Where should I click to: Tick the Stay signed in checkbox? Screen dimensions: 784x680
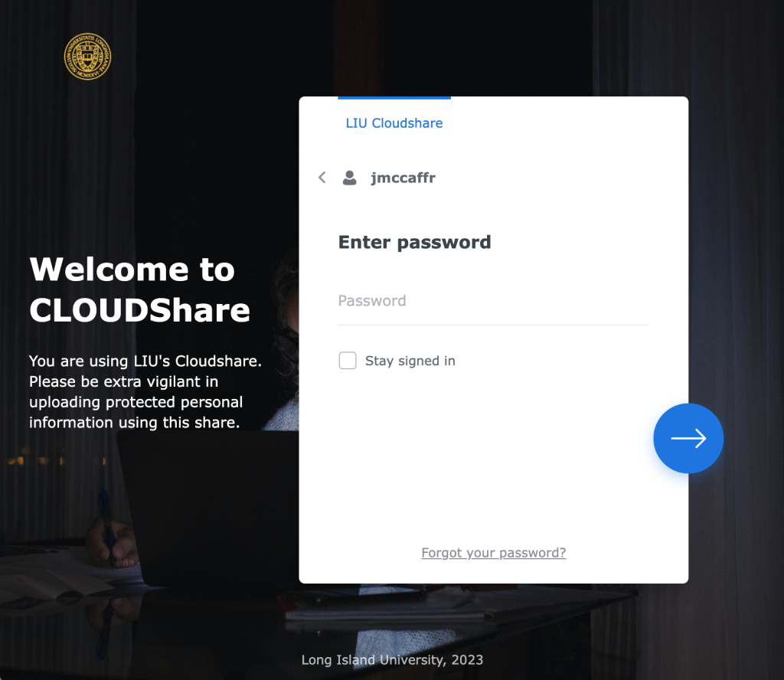[348, 361]
